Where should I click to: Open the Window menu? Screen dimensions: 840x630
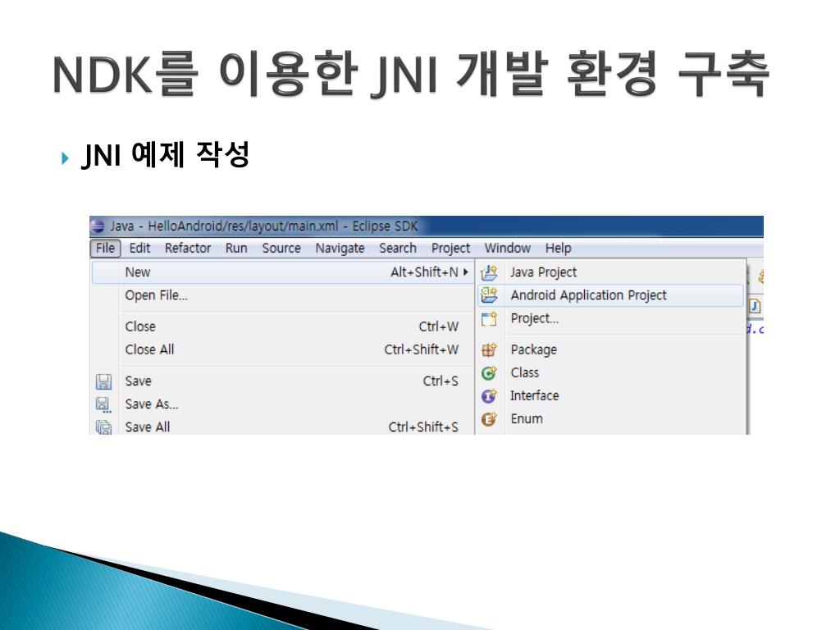tap(507, 248)
